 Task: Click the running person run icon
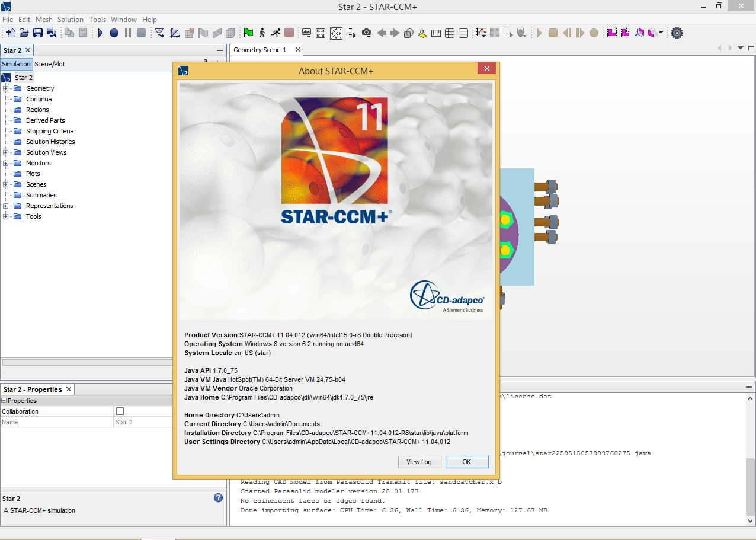(x=276, y=33)
